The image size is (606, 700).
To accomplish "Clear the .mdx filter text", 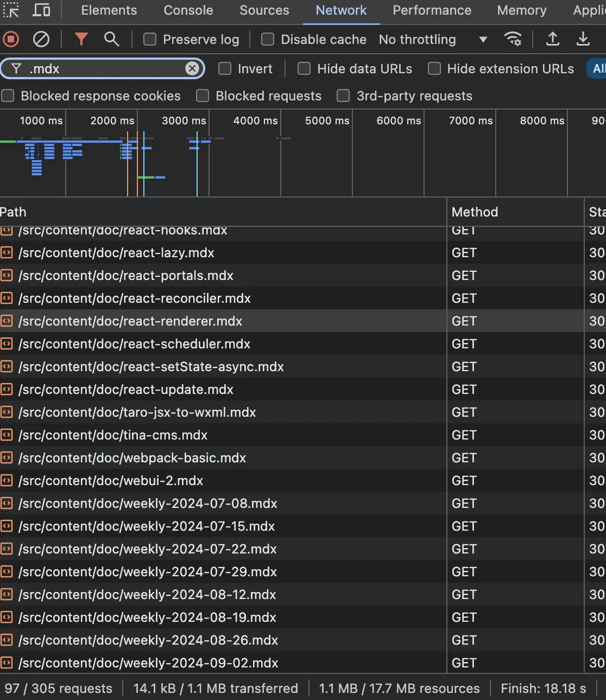I will point(192,68).
